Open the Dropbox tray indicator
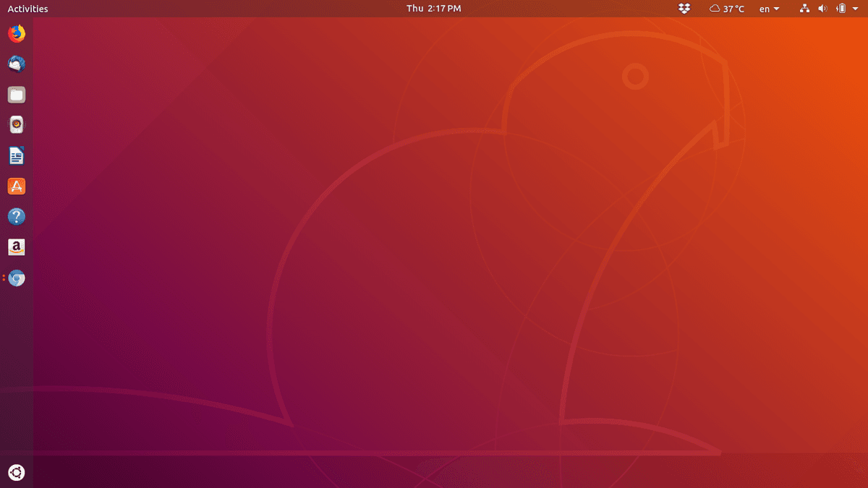 (x=684, y=9)
